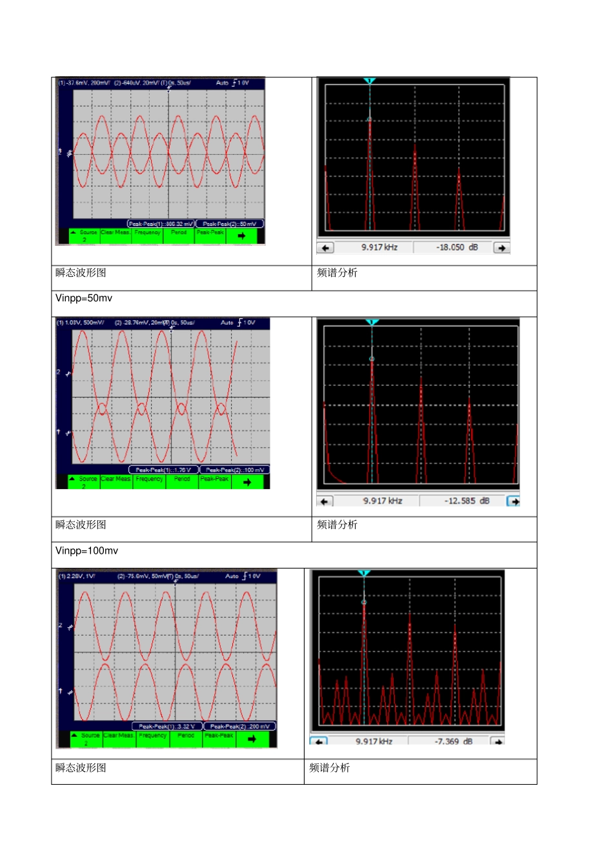Choose Peak-Peak softkey on the 3.32 V scope

coord(219,739)
